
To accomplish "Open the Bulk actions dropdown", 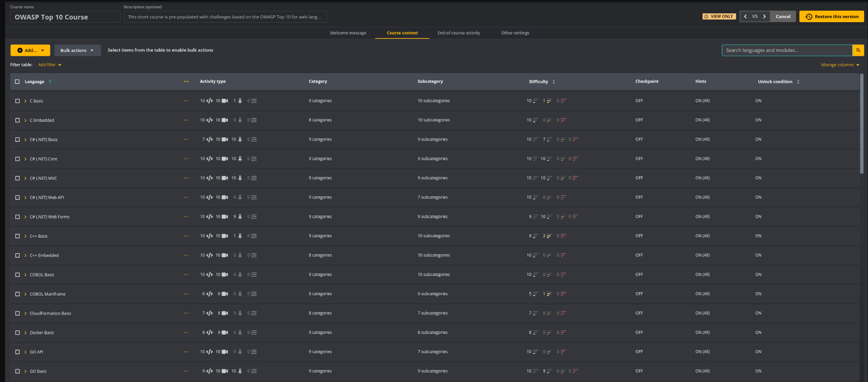I will point(78,50).
